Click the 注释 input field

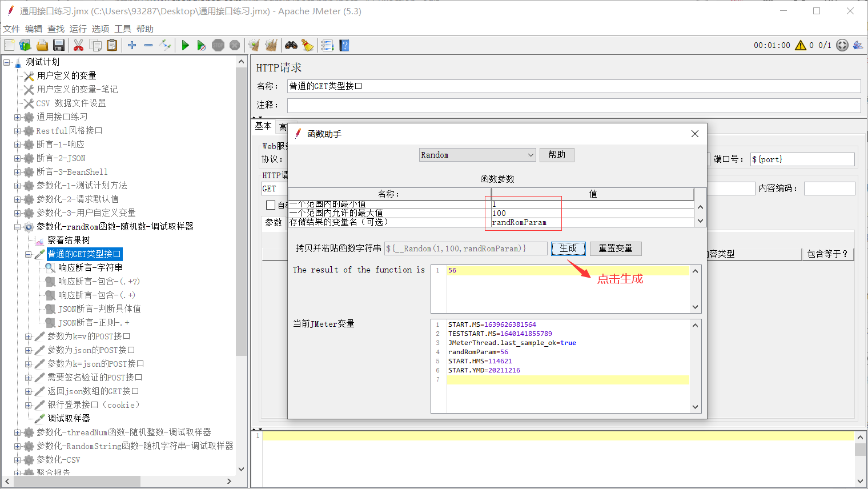pos(574,105)
